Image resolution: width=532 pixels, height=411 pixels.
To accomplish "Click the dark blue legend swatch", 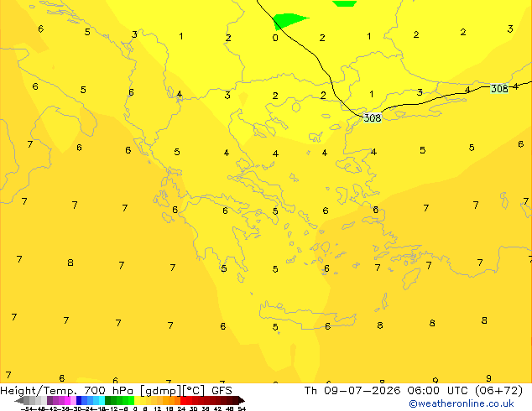I will (x=79, y=400).
